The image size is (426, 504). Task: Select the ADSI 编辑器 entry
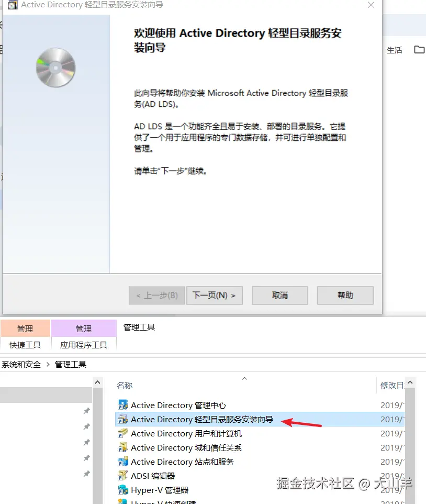[x=153, y=476]
